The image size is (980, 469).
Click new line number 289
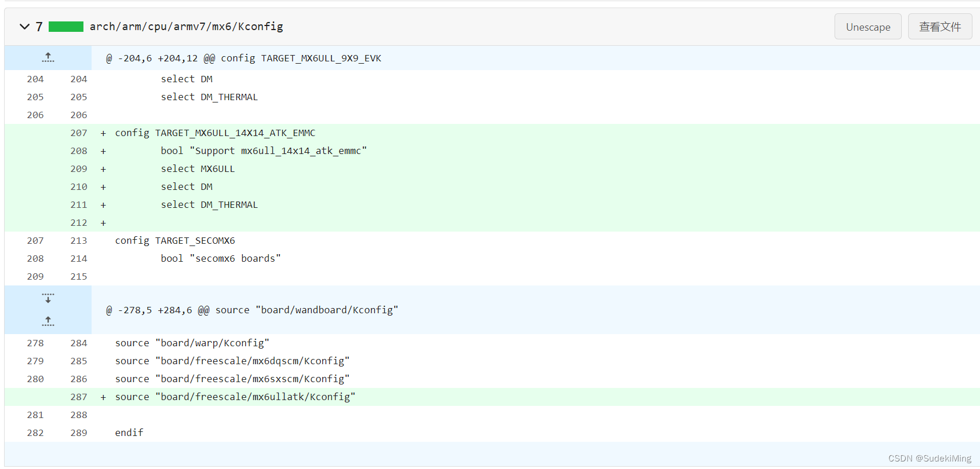click(x=79, y=433)
